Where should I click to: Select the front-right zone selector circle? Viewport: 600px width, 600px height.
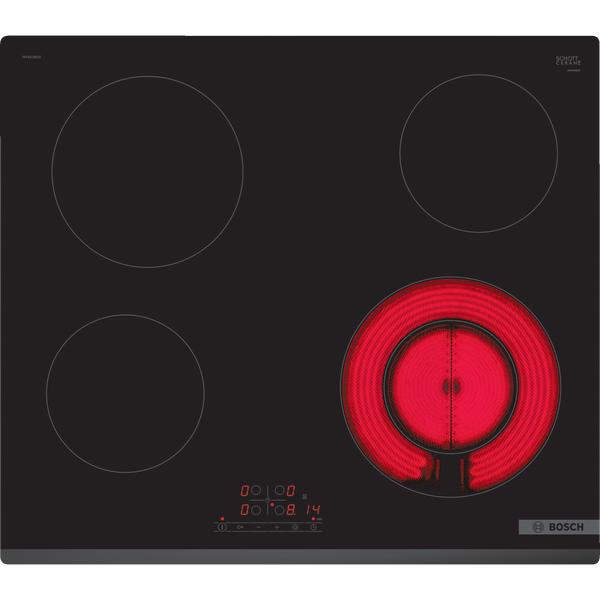point(280,509)
